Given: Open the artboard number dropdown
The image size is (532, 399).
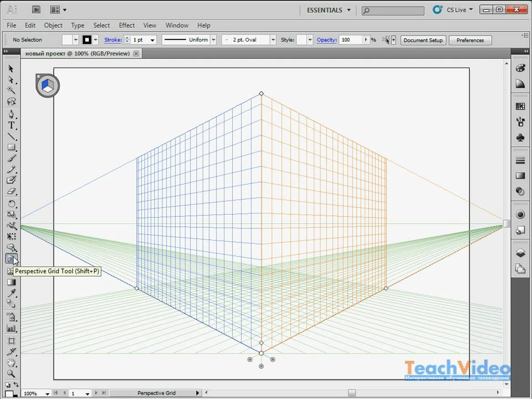Looking at the screenshot, I should coord(87,393).
